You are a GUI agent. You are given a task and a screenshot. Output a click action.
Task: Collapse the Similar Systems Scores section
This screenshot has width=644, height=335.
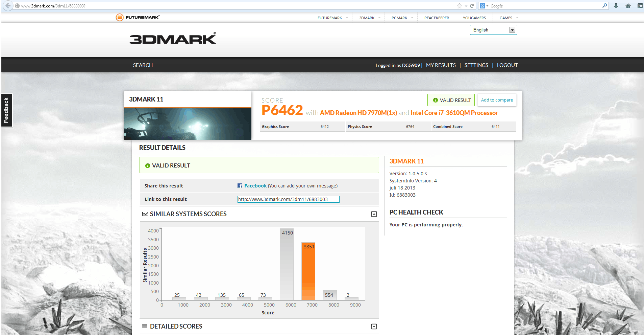[374, 214]
